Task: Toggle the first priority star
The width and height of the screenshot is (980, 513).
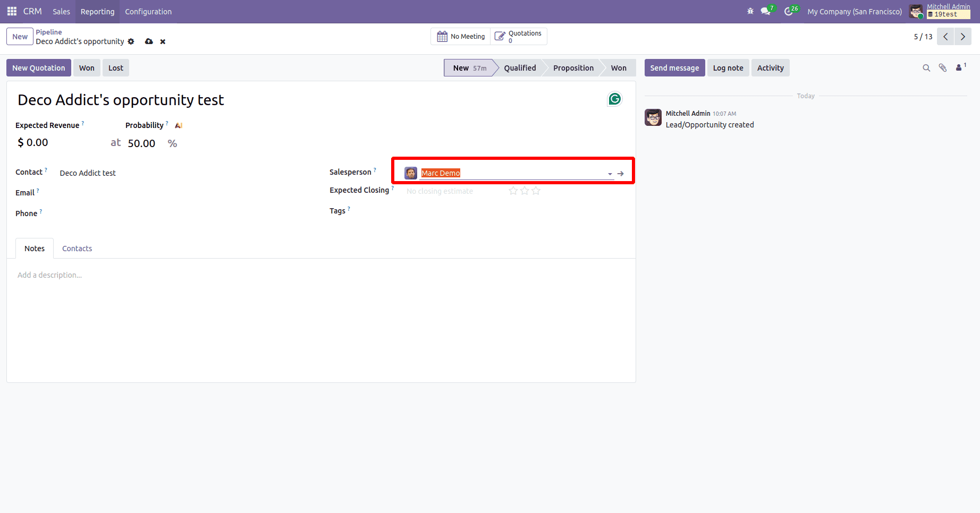Action: tap(513, 190)
